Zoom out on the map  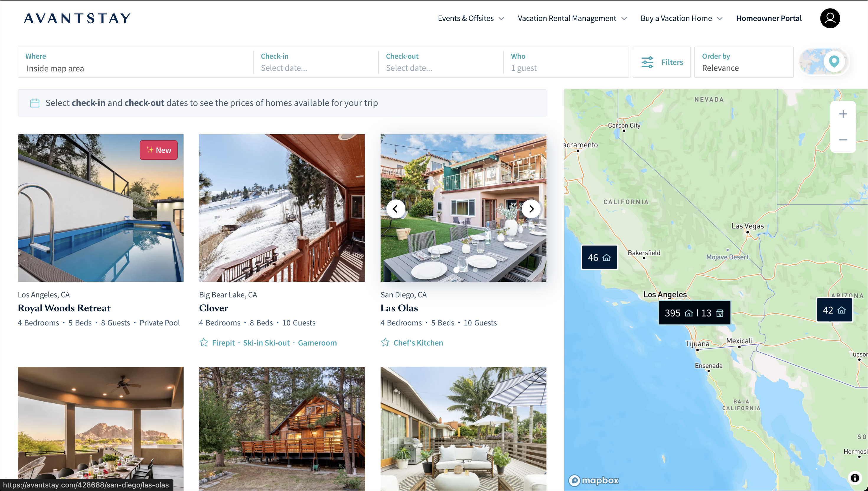(x=842, y=140)
